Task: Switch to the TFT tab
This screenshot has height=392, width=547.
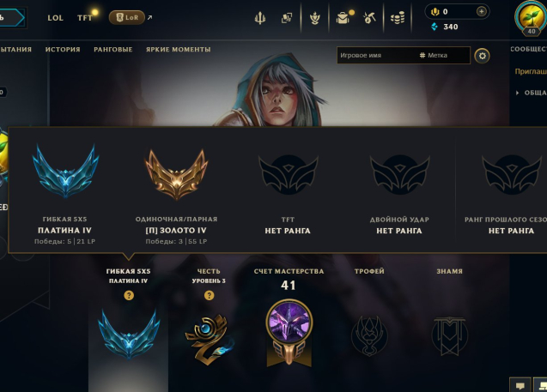Action: pyautogui.click(x=85, y=18)
